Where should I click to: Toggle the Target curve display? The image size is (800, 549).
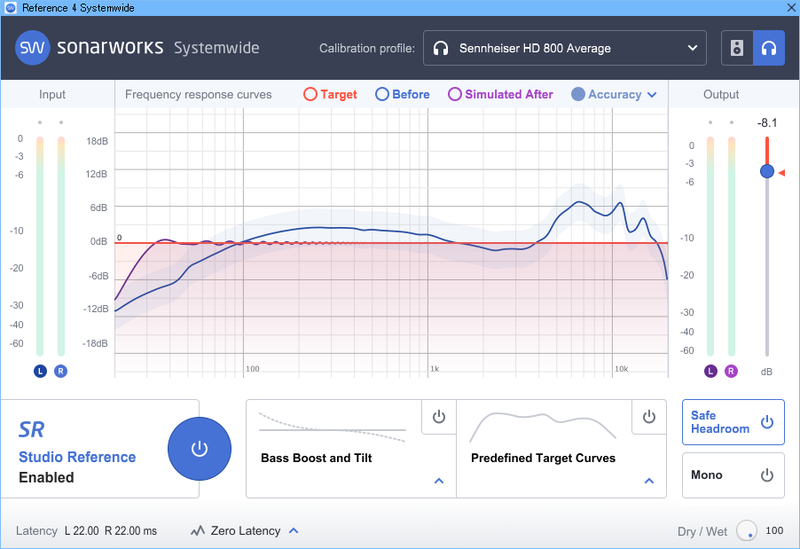point(330,94)
